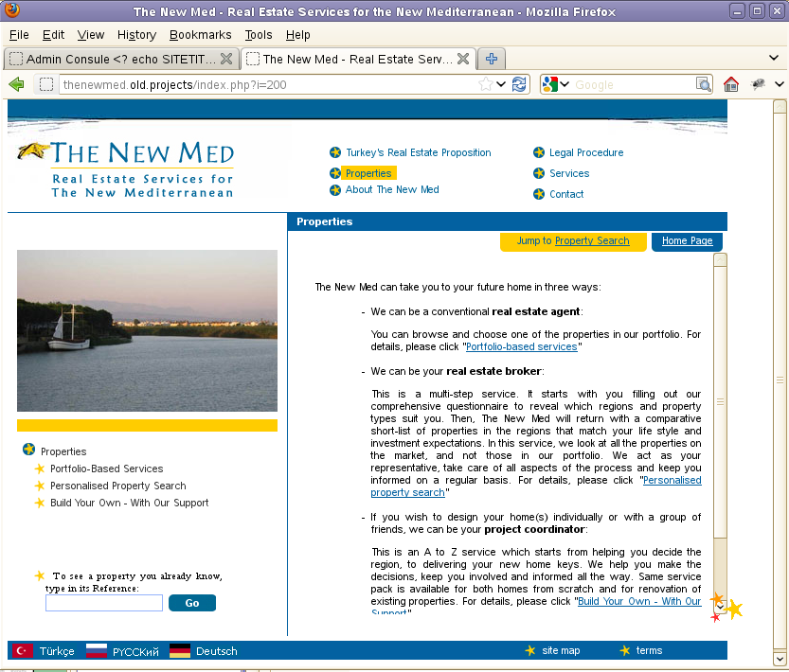The image size is (789, 672).
Task: Open the address bar history dropdown
Action: coord(501,84)
